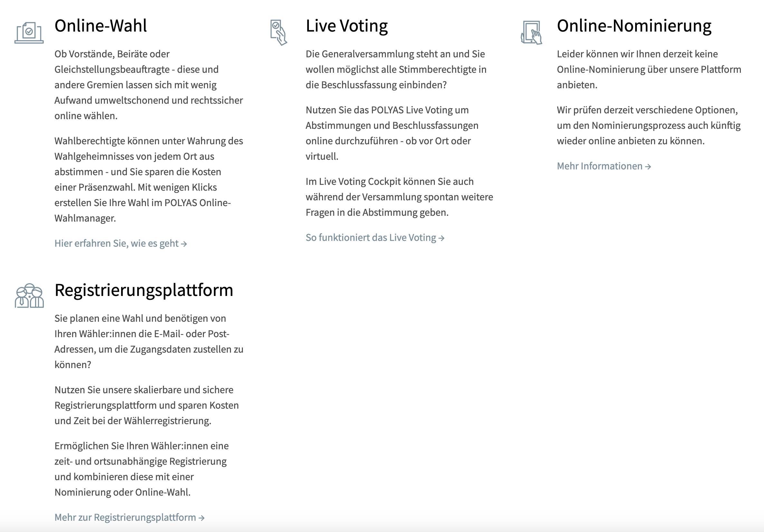Click arrow after 'wie es geht' link
The width and height of the screenshot is (764, 532).
coord(184,244)
